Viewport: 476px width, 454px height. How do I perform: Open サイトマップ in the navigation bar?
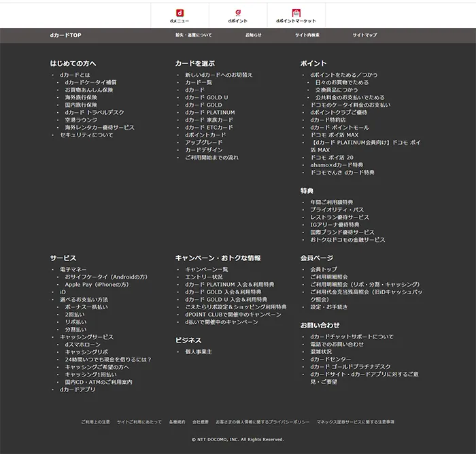[365, 35]
